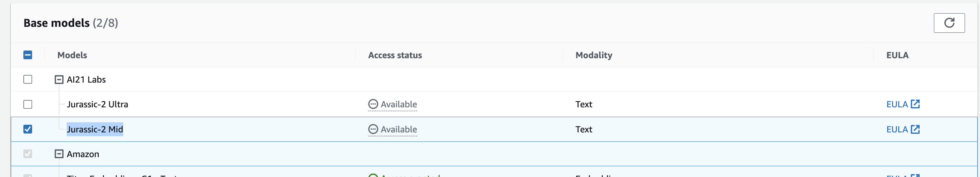Open the Jurassic-2 Ultra EULA link
980x177 pixels.
pyautogui.click(x=897, y=104)
